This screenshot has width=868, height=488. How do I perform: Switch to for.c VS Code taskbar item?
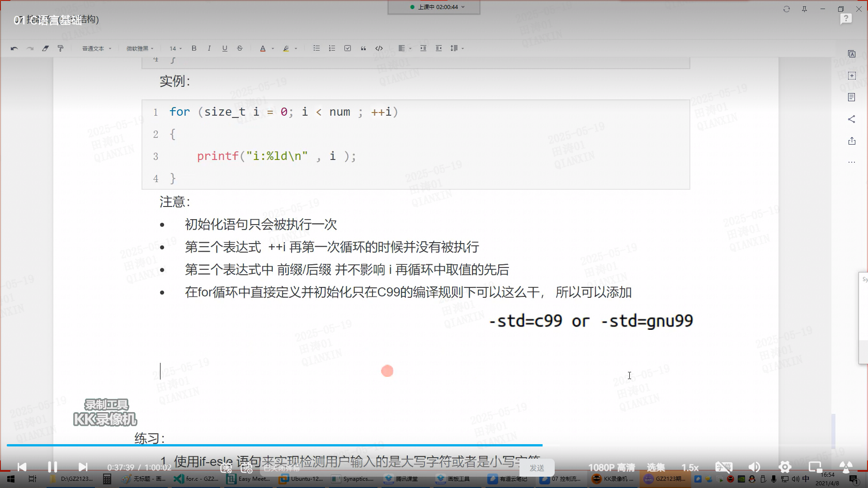click(197, 479)
